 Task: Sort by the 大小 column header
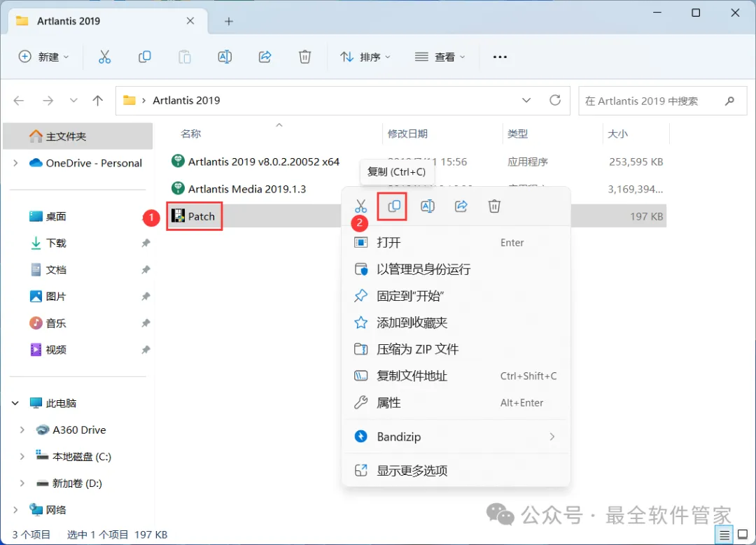pyautogui.click(x=617, y=134)
